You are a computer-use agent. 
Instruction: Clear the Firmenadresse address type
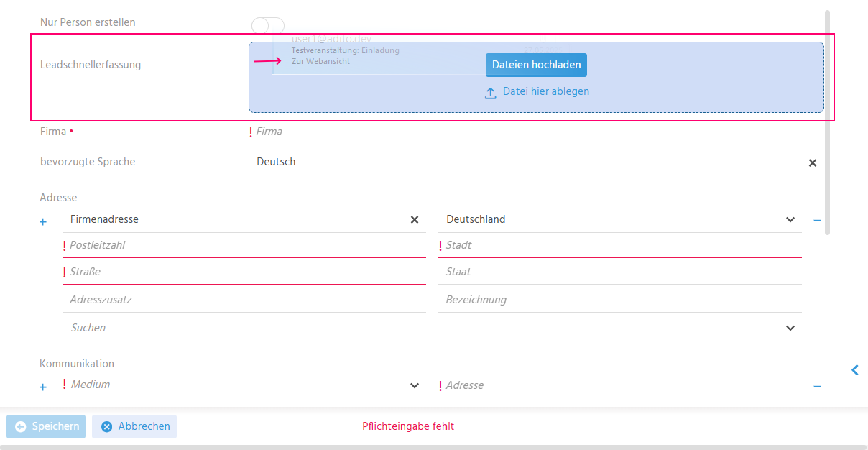415,220
